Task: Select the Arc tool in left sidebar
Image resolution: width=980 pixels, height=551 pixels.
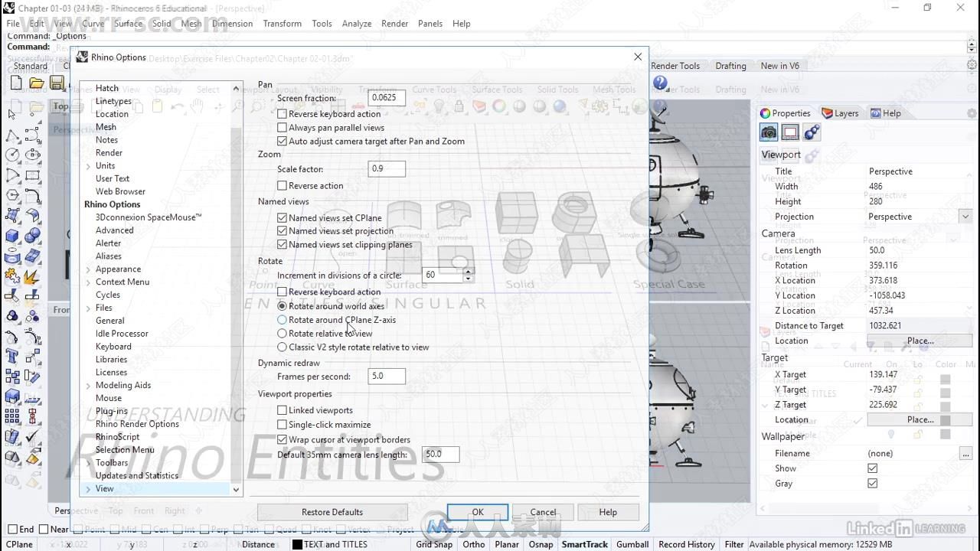Action: 12,175
